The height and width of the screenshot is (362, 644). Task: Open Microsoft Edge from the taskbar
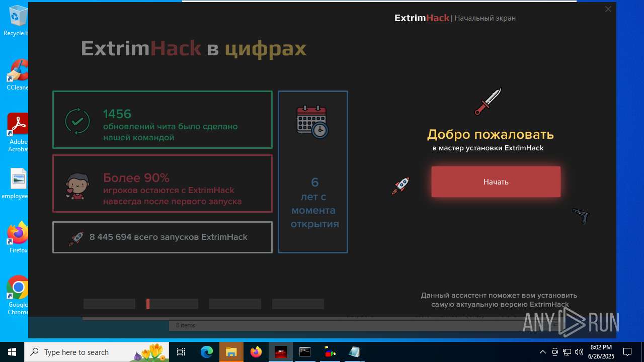click(207, 352)
